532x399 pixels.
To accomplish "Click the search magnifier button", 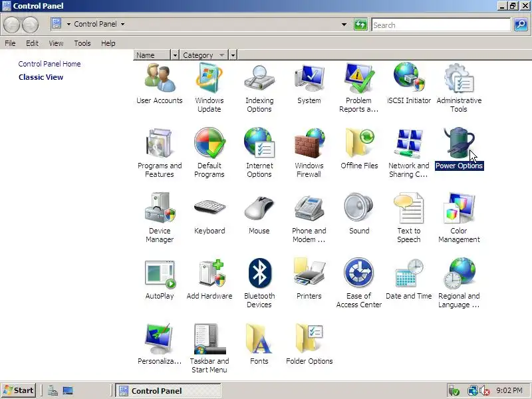I will click(x=521, y=25).
